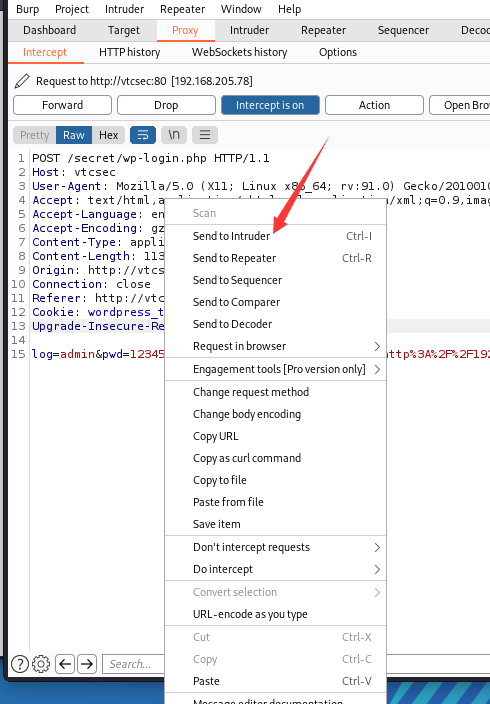Open the hamburger menu in editor toolbar
The width and height of the screenshot is (490, 704).
pyautogui.click(x=205, y=135)
